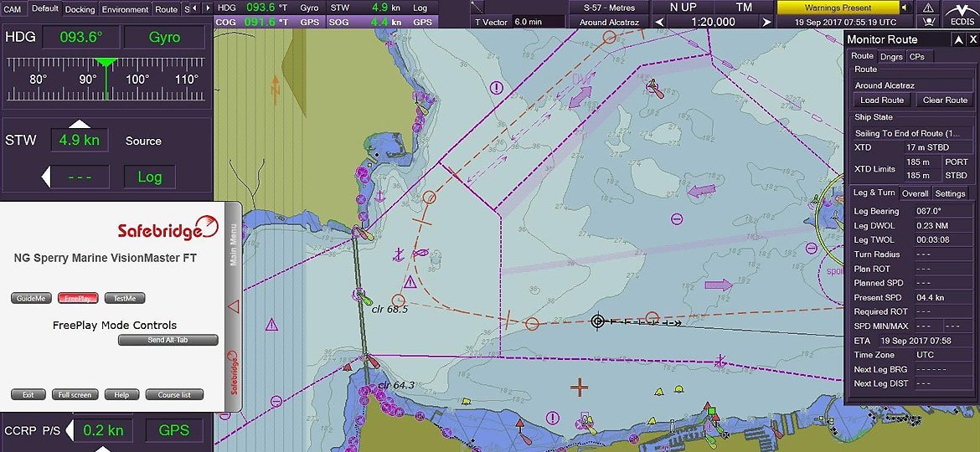Switch on FreePlay mode button
980x452 pixels.
pyautogui.click(x=78, y=298)
